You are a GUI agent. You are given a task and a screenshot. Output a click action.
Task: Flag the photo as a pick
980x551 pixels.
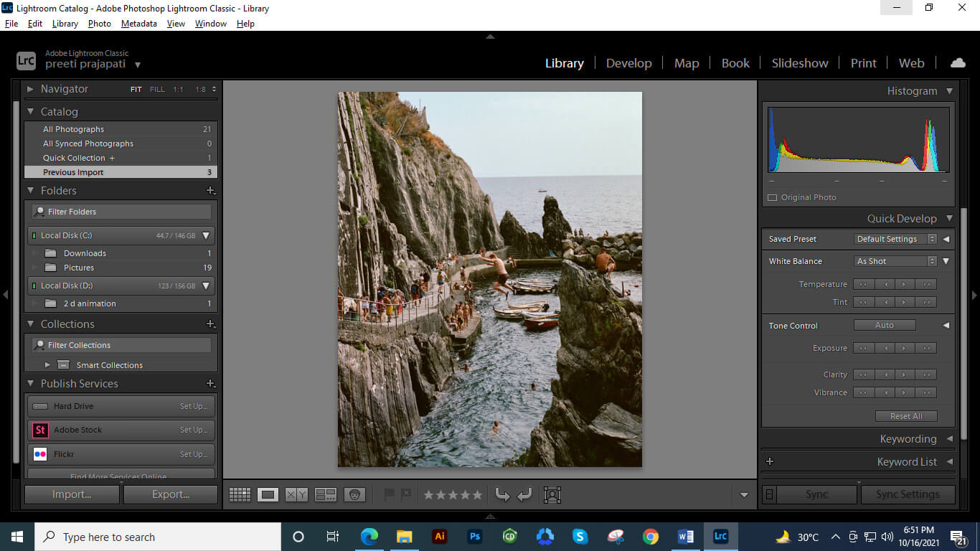pyautogui.click(x=389, y=494)
